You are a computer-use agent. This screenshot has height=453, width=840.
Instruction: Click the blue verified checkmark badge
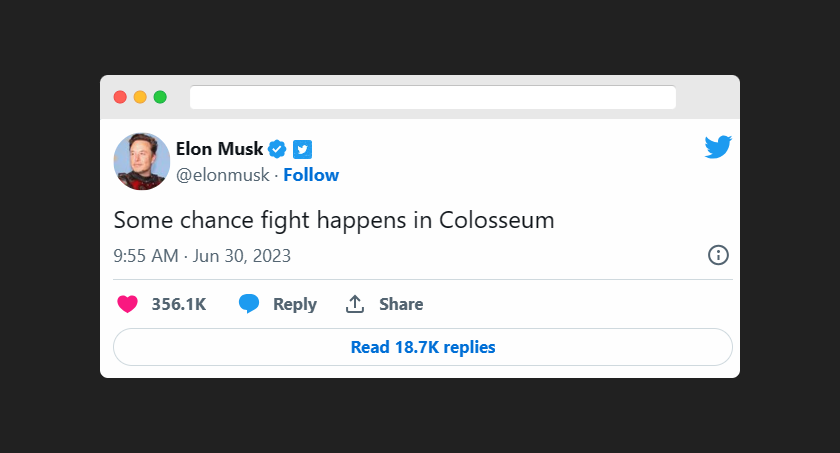click(278, 149)
